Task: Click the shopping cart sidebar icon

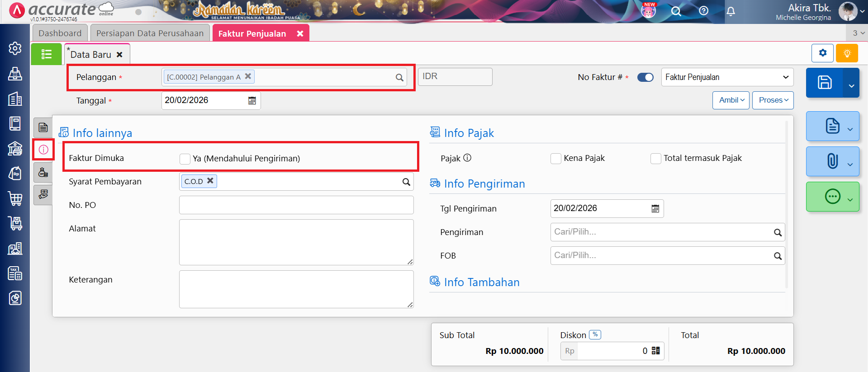Action: (15, 198)
